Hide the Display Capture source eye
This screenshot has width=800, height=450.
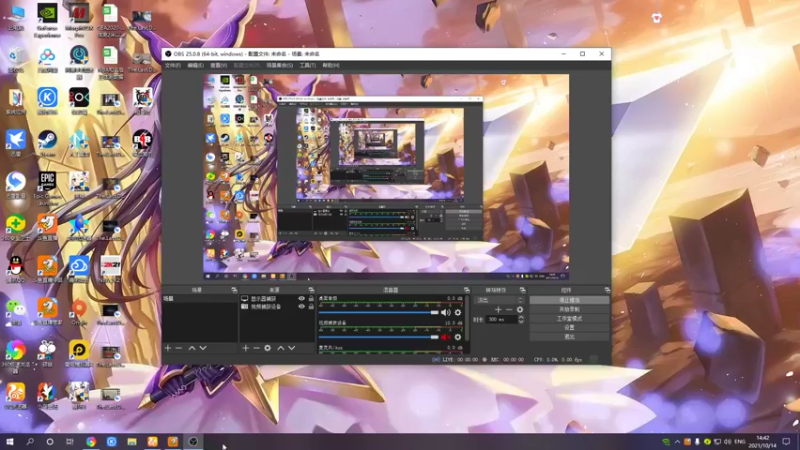click(x=301, y=298)
